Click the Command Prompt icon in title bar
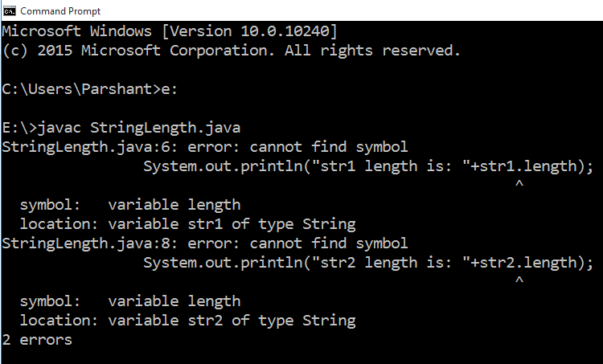The height and width of the screenshot is (364, 603). tap(10, 10)
